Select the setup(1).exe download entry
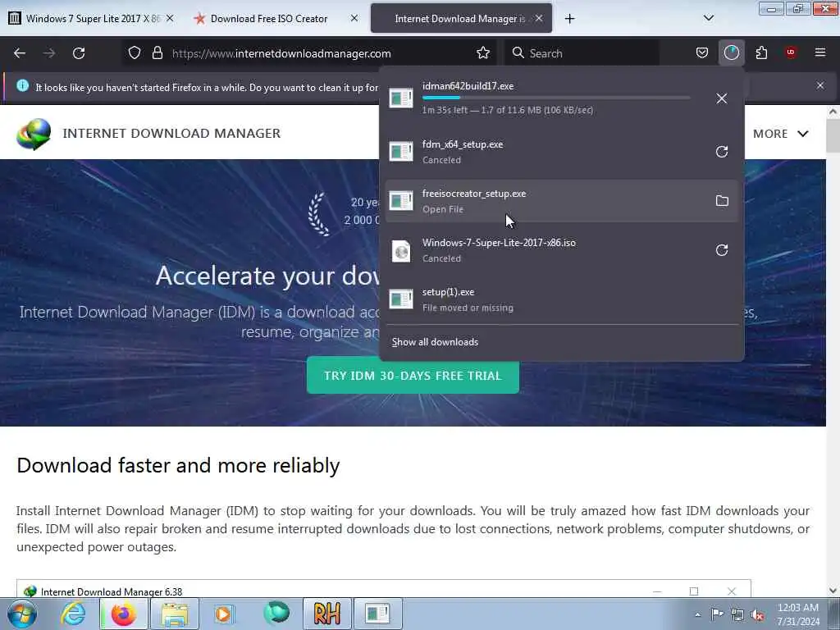The image size is (840, 630). 561,299
